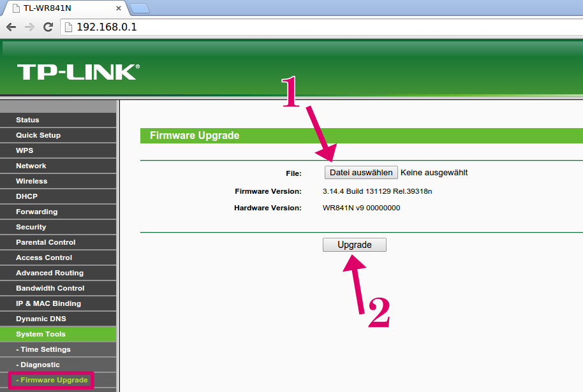The height and width of the screenshot is (392, 583).
Task: Open a new browser tab
Action: click(140, 8)
